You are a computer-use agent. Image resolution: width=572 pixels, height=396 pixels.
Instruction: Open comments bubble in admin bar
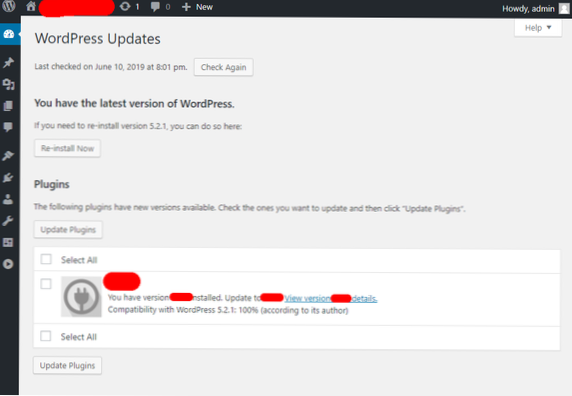[x=160, y=7]
